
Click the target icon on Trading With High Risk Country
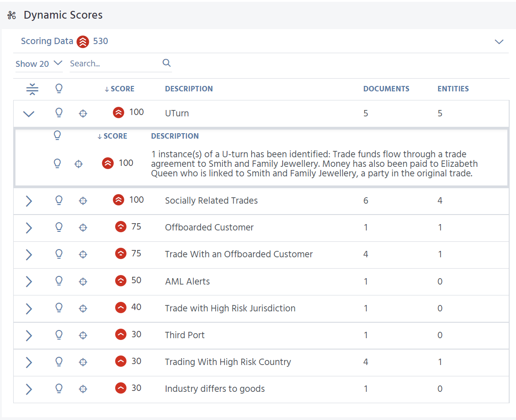point(83,362)
